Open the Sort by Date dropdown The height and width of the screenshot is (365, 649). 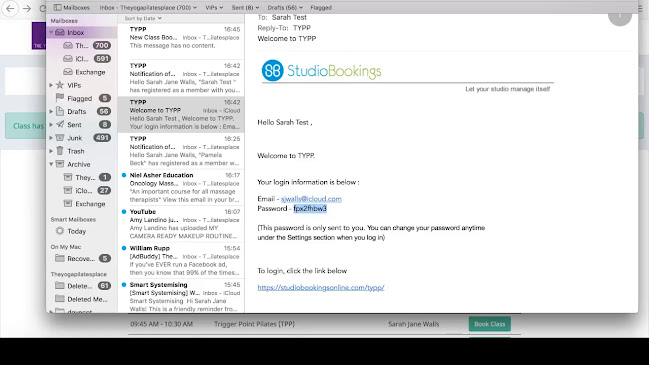click(143, 19)
